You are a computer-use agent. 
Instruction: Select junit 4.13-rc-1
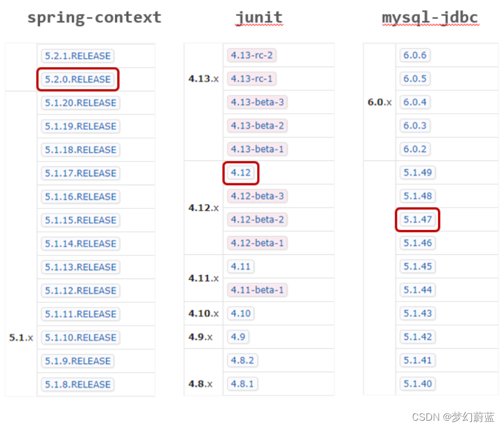click(x=251, y=79)
